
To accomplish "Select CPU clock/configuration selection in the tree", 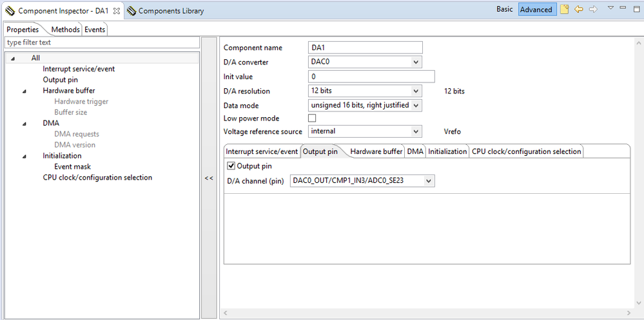I will pos(97,177).
